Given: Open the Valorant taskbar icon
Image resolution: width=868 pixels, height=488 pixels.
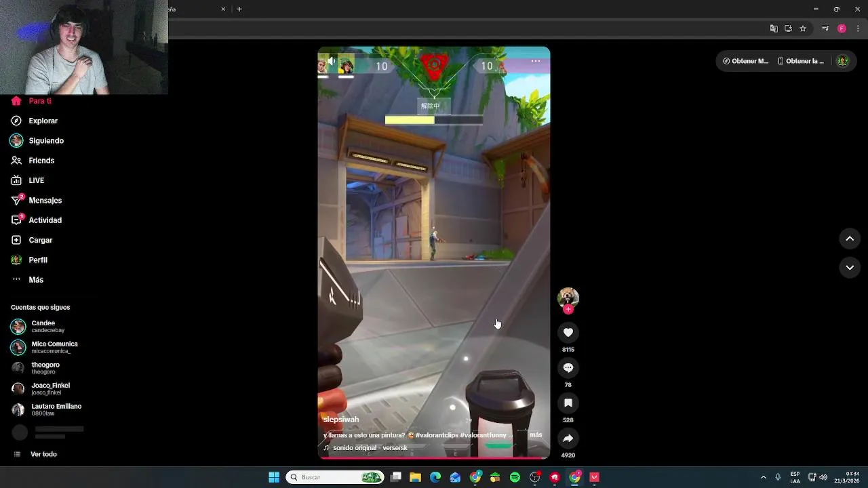Looking at the screenshot, I should pyautogui.click(x=595, y=477).
